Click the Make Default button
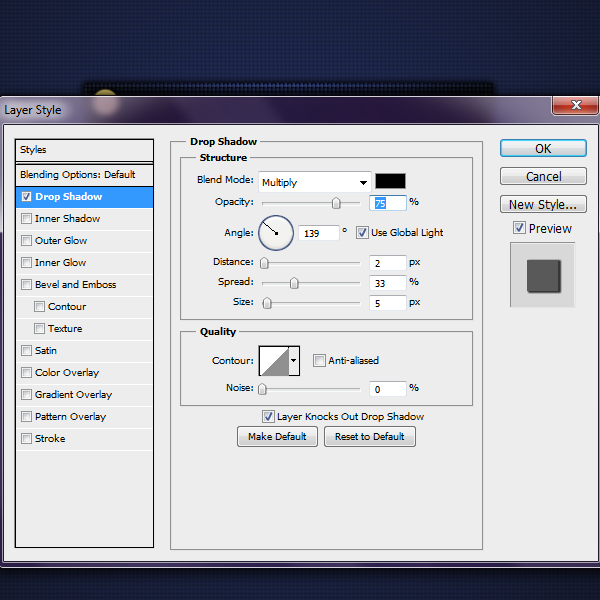600x600 pixels. (277, 437)
